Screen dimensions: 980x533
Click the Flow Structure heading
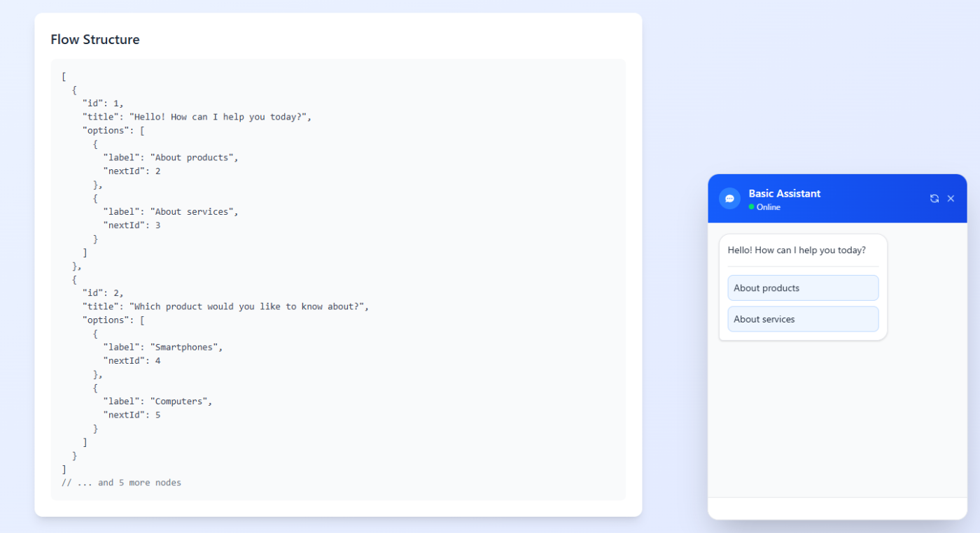coord(95,40)
